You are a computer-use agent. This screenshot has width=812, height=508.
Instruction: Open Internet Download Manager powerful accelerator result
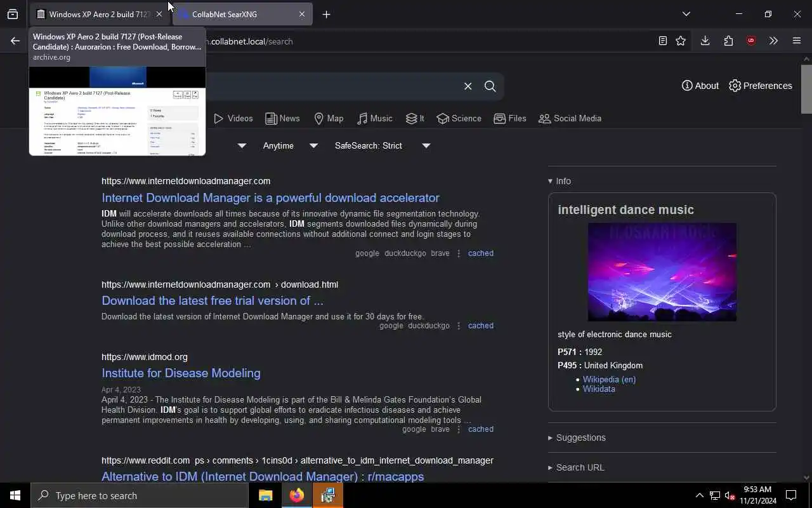click(x=270, y=197)
